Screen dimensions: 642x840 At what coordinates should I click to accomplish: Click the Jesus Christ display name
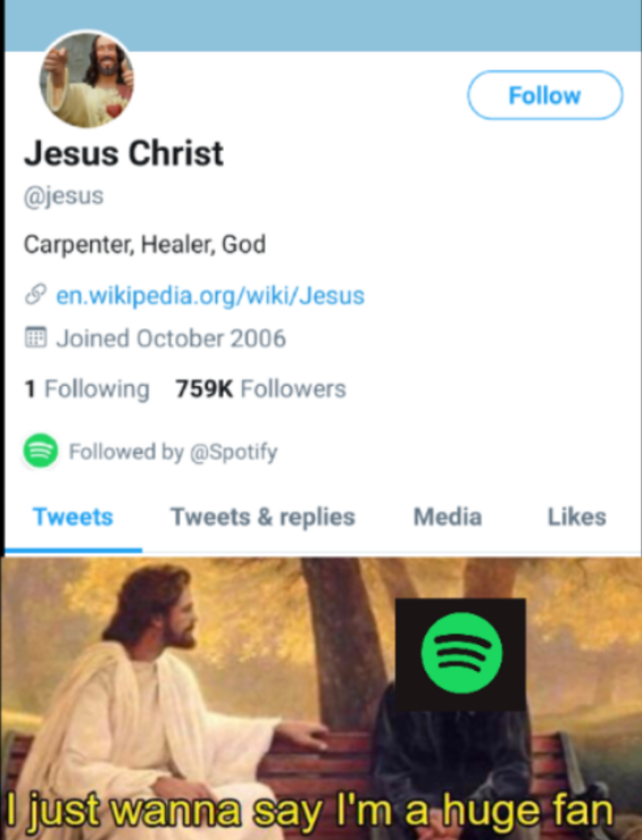click(124, 153)
